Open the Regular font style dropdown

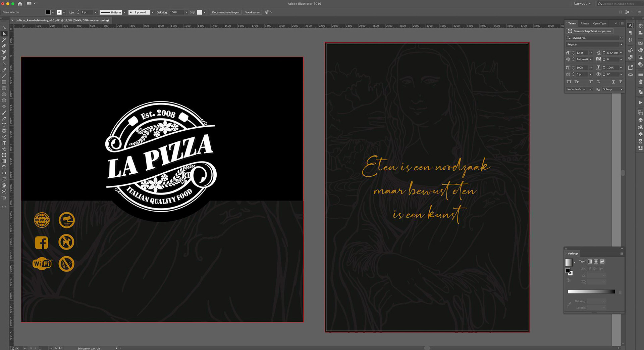point(621,44)
